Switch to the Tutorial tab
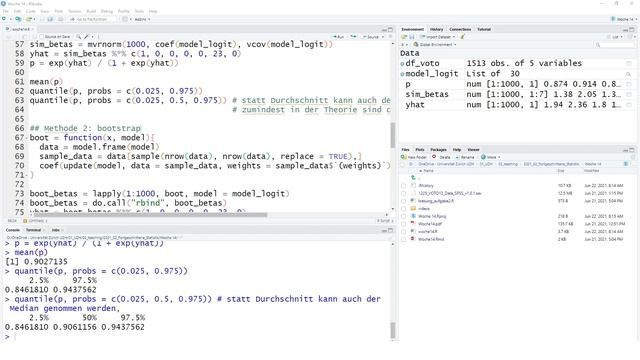 tap(484, 29)
